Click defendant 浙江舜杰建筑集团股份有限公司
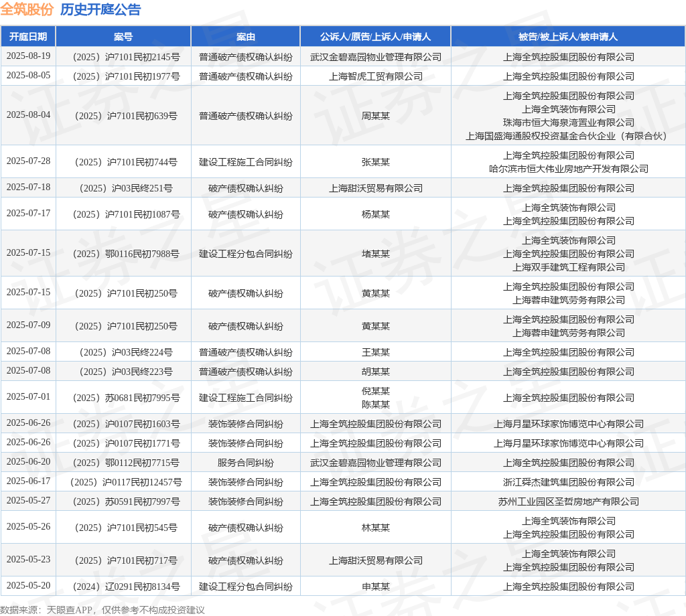The width and height of the screenshot is (686, 616). [x=568, y=482]
